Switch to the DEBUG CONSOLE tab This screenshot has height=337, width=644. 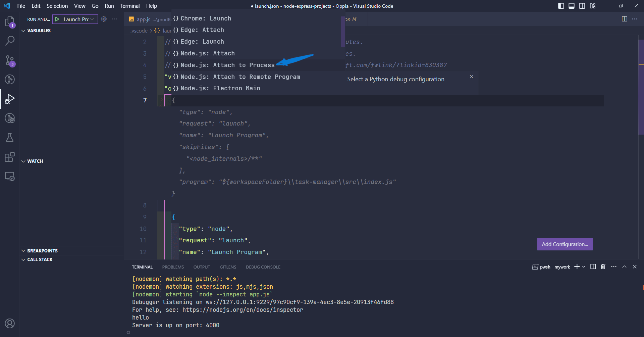(x=263, y=267)
